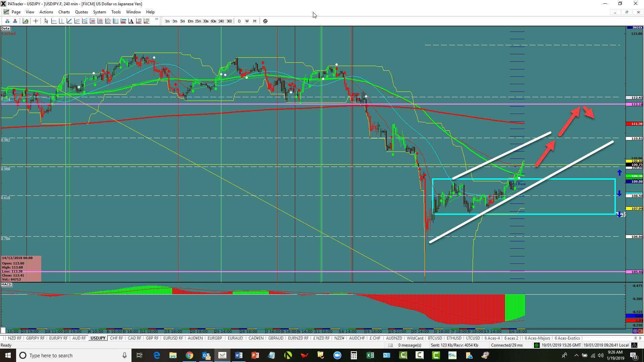
Task: Click the zoom out chart icon
Action: 7,21
